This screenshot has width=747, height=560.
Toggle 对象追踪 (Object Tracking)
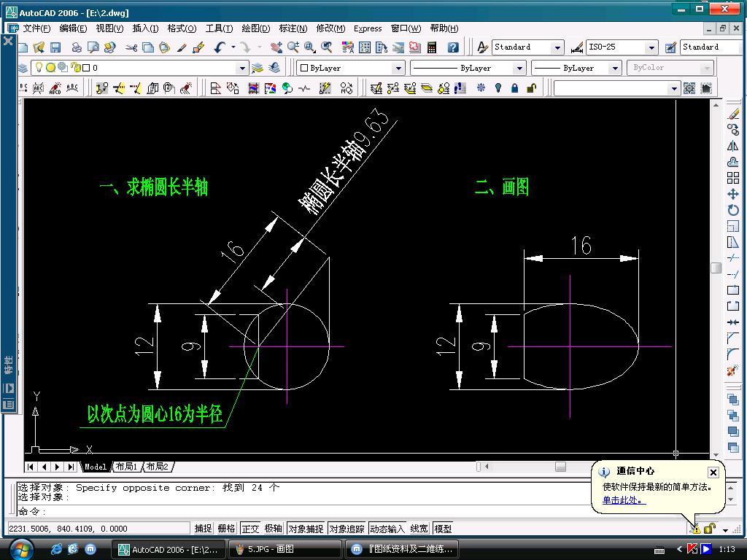[347, 529]
